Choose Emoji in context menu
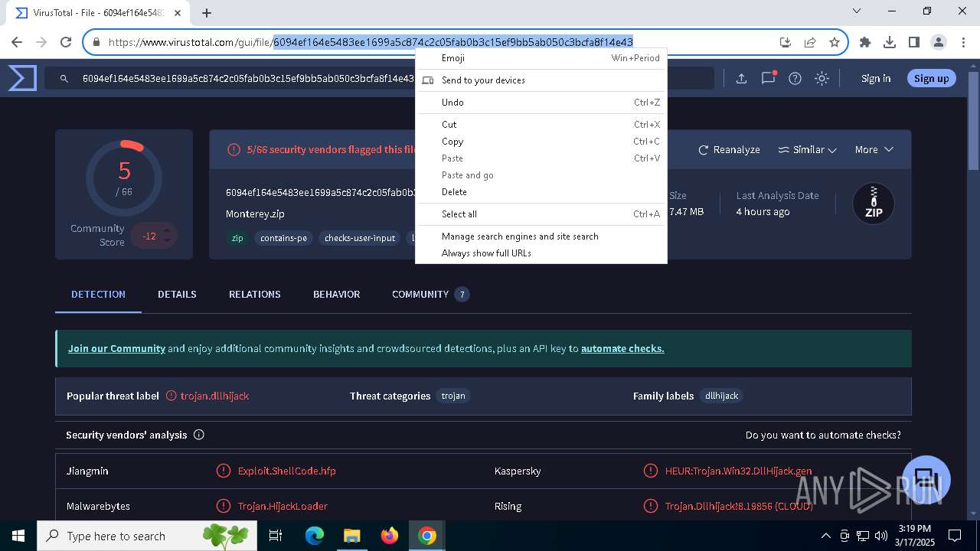 tap(541, 57)
